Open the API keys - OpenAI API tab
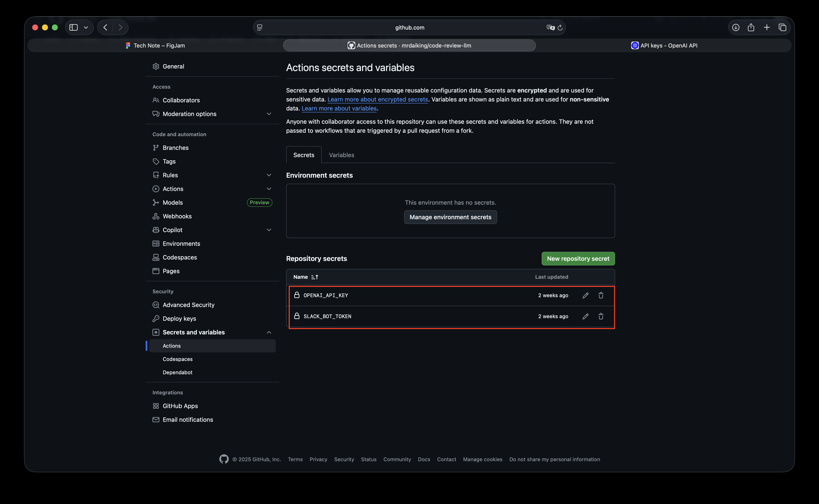Screen dimensions: 819x504 pos(665,45)
